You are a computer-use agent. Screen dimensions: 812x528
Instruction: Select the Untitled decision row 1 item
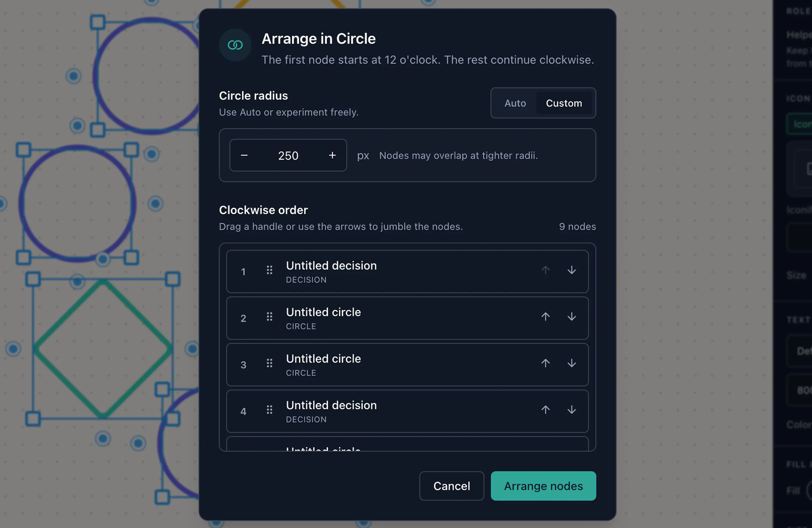[407, 271]
